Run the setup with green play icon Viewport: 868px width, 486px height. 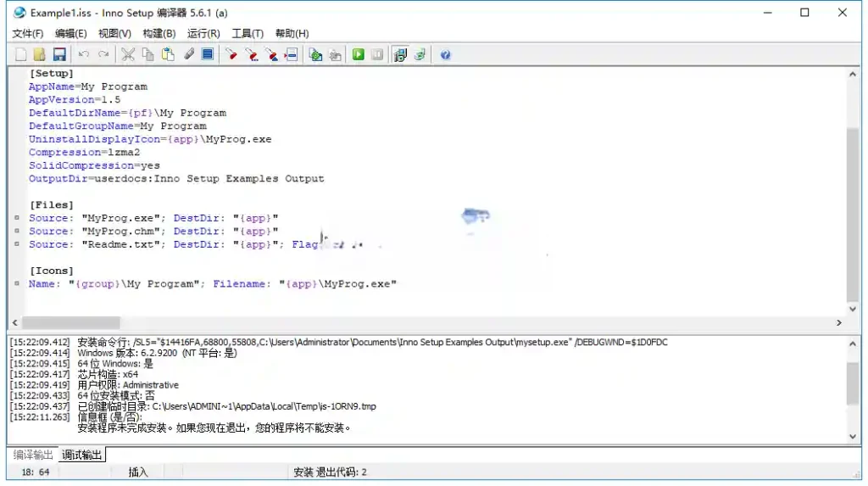[359, 54]
